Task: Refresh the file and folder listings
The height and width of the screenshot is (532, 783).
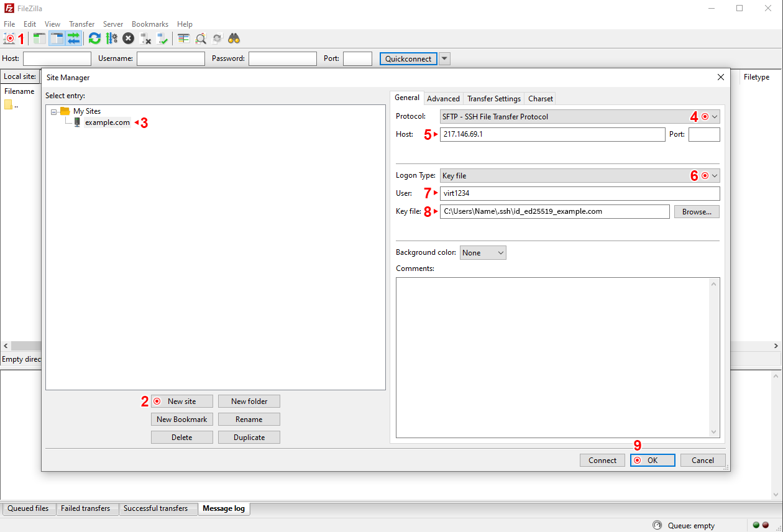Action: click(94, 38)
